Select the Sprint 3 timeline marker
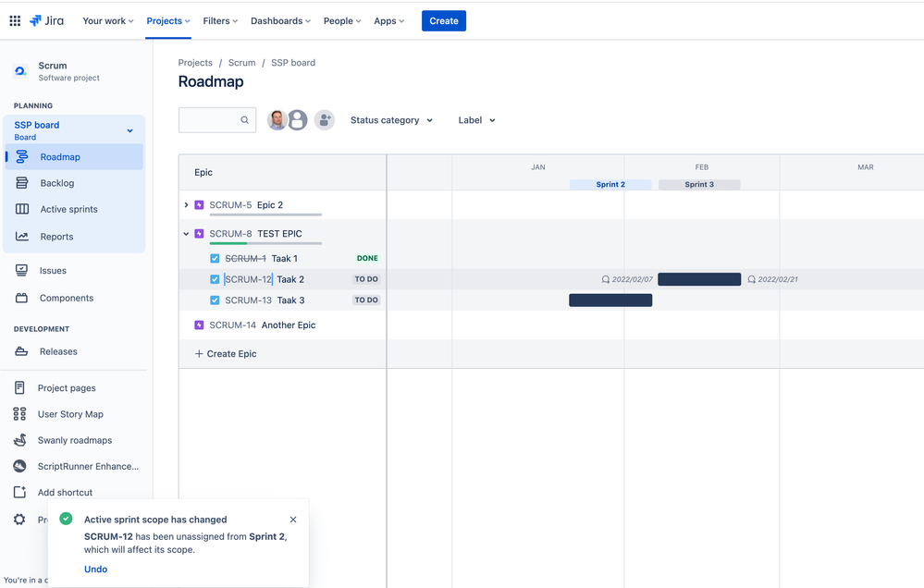Screen dimensions: 924x588 (x=699, y=185)
